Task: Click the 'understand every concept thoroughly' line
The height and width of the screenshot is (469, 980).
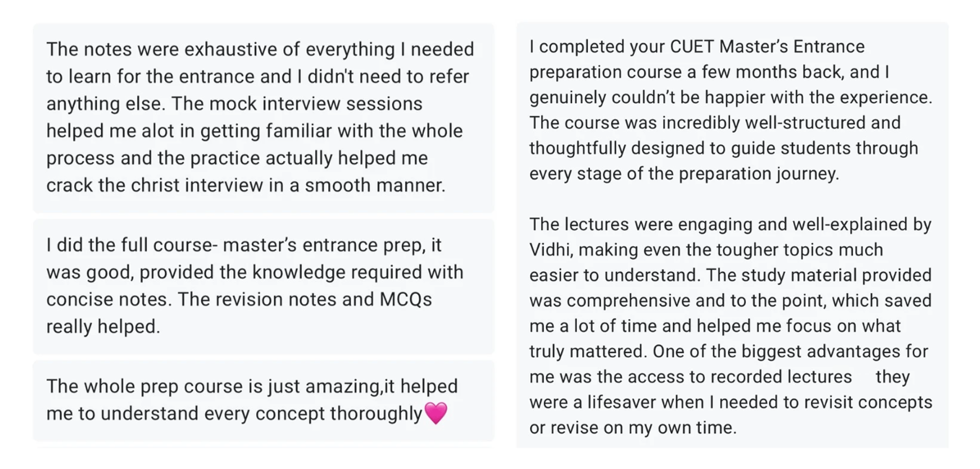Action: pos(235,413)
